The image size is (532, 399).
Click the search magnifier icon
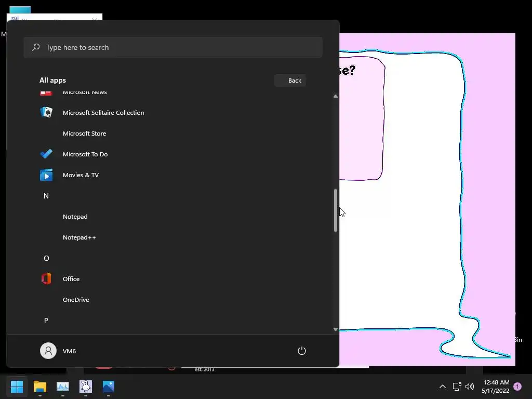pos(36,47)
